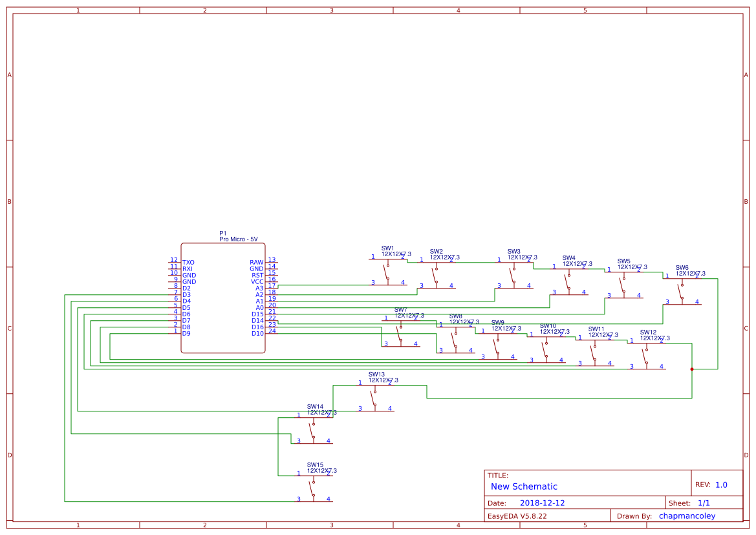The width and height of the screenshot is (756, 535).
Task: Select the Pro Micro P1 component symbol
Action: point(223,298)
